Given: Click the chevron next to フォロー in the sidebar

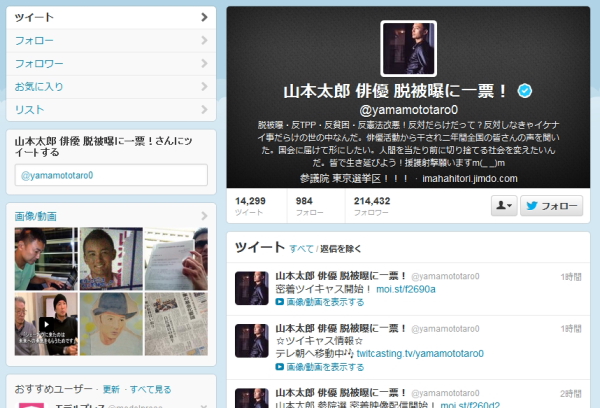Looking at the screenshot, I should point(204,40).
